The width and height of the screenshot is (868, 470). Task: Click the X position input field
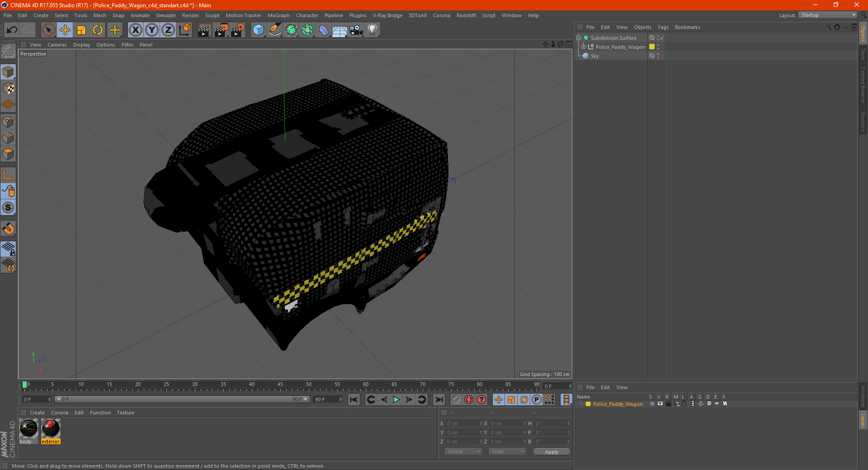[464, 423]
